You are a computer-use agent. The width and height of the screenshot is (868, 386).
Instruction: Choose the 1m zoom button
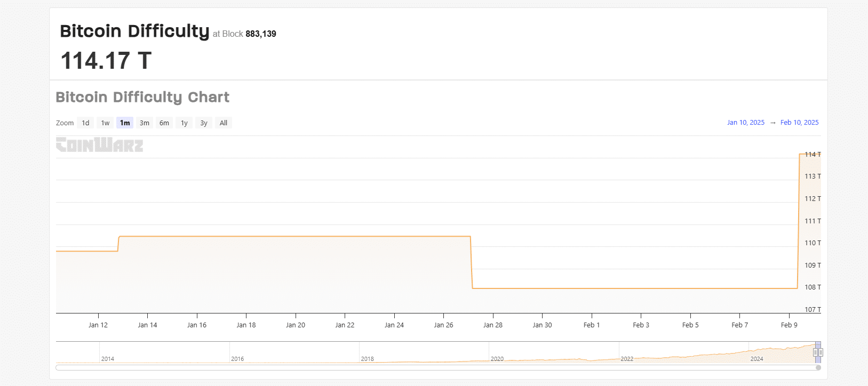(x=125, y=123)
